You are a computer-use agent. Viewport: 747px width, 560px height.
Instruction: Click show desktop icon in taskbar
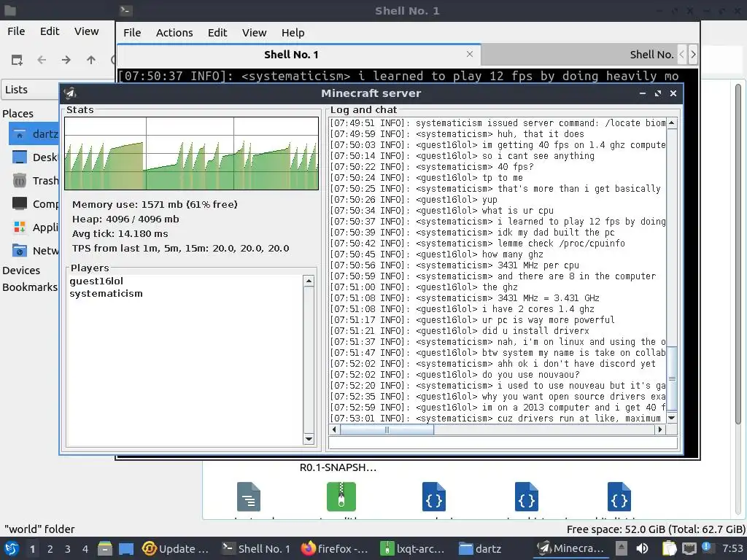[x=126, y=549]
